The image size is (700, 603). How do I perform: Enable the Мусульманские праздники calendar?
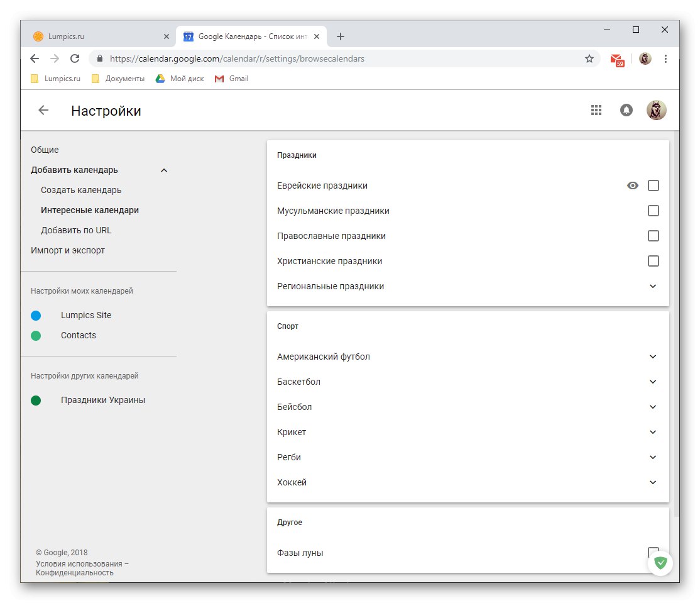(654, 211)
